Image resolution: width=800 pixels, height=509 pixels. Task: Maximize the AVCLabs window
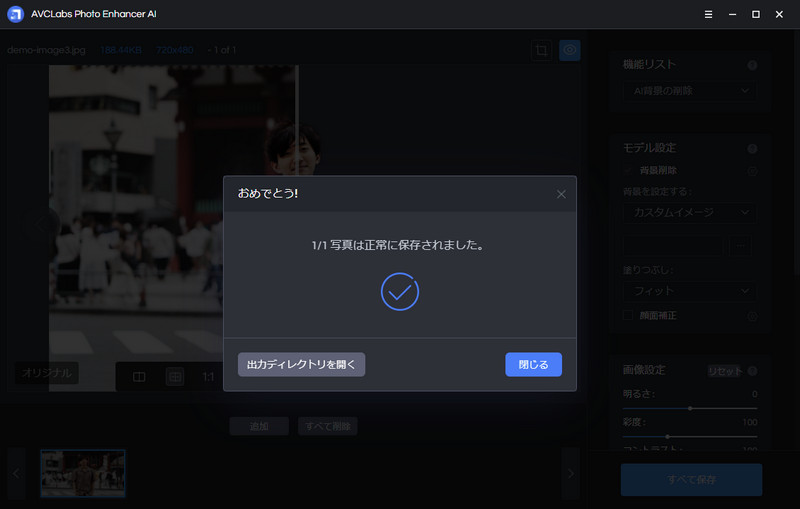coord(756,14)
